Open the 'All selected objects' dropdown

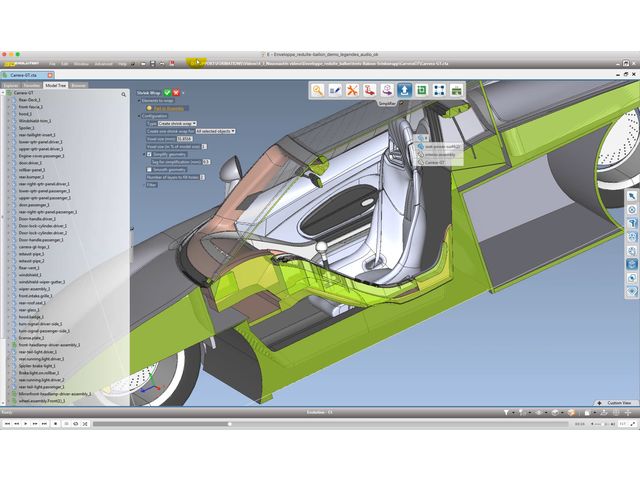(216, 131)
